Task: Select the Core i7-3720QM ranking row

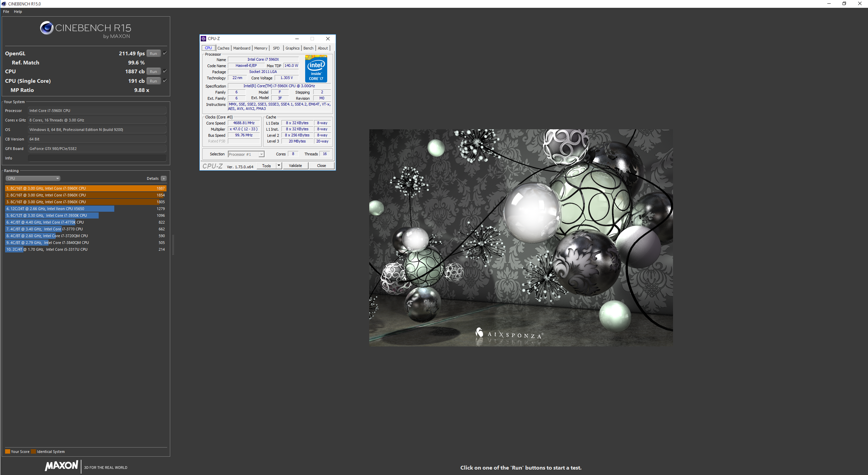Action: pyautogui.click(x=85, y=236)
